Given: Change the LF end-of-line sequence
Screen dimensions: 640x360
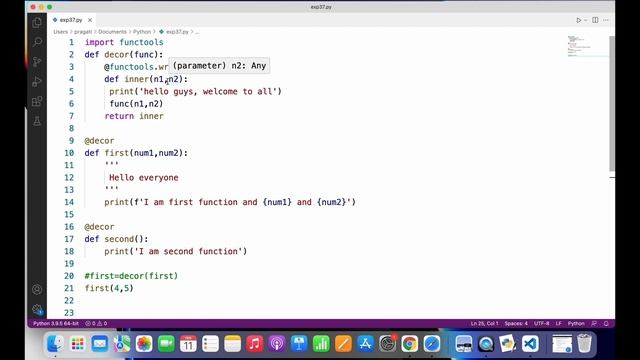Looking at the screenshot, I should click(x=558, y=323).
